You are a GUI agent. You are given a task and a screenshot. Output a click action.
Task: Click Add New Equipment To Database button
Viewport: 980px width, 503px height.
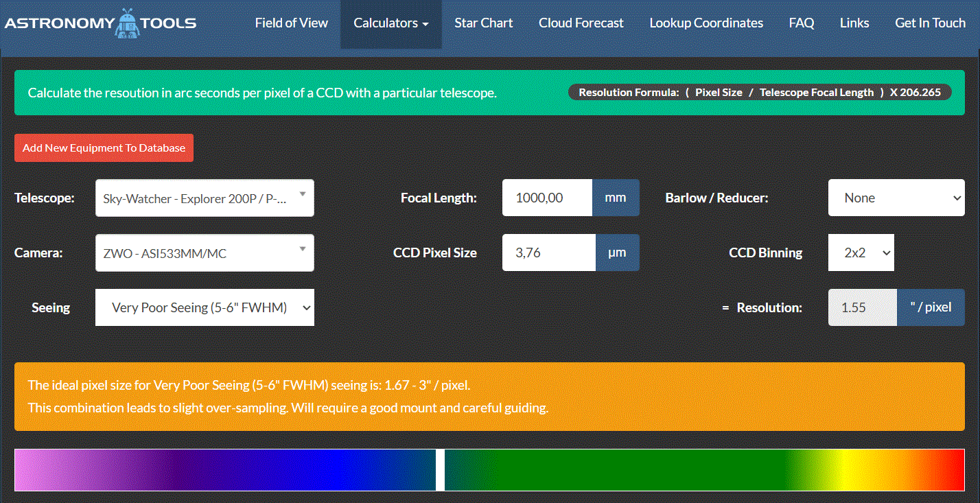click(x=104, y=148)
